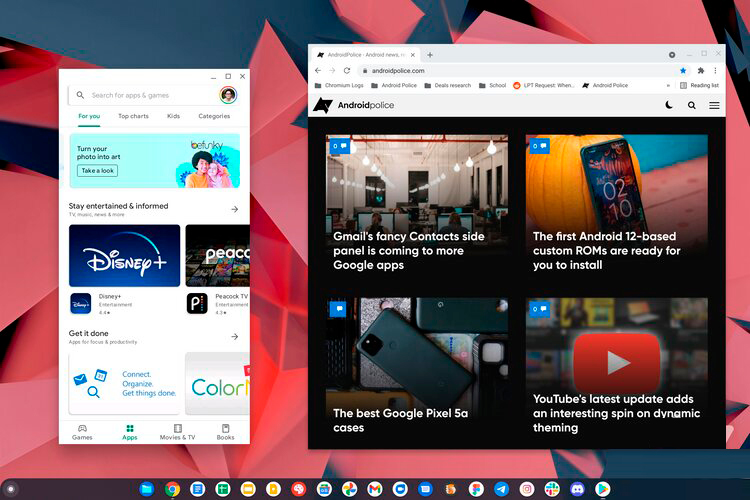Switch to the Kids tab in Play Store

coord(173,116)
